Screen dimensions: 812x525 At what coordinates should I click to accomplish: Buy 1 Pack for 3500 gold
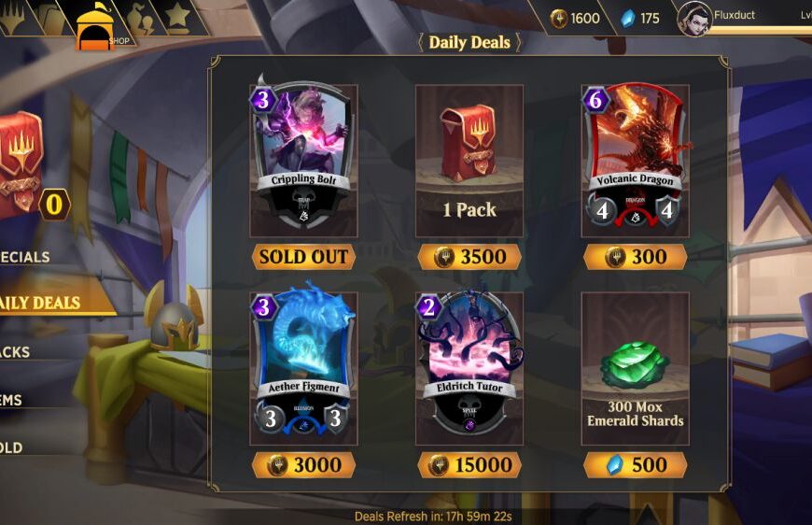coord(469,257)
